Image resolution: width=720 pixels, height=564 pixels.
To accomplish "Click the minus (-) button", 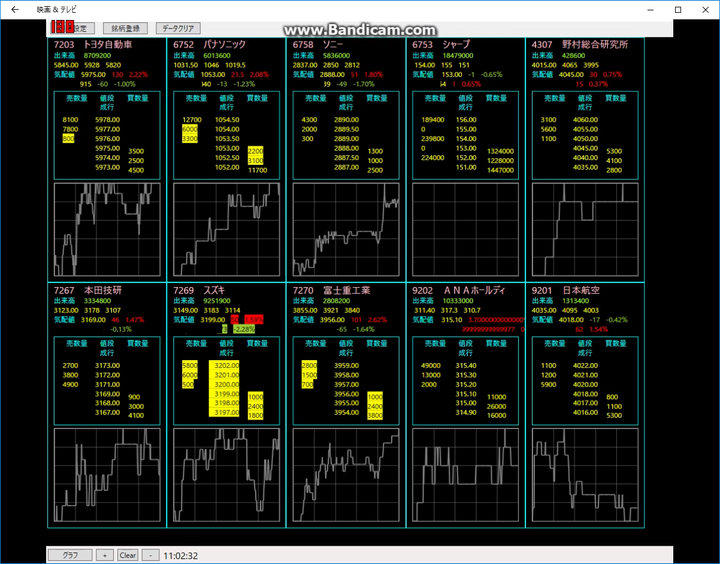I will [150, 555].
